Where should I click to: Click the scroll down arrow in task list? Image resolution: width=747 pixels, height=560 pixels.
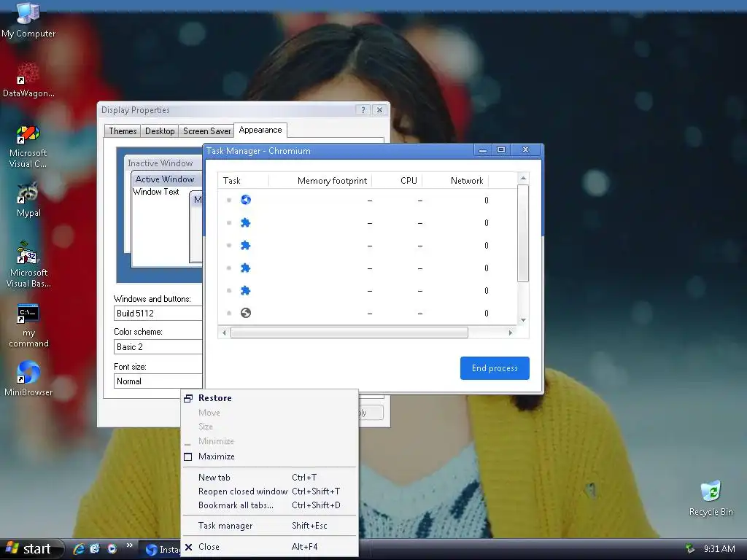(x=523, y=320)
